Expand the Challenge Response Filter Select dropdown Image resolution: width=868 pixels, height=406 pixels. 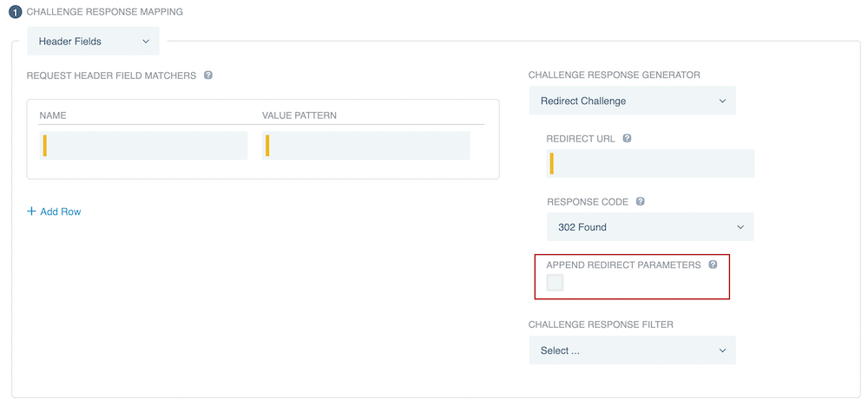(x=632, y=350)
